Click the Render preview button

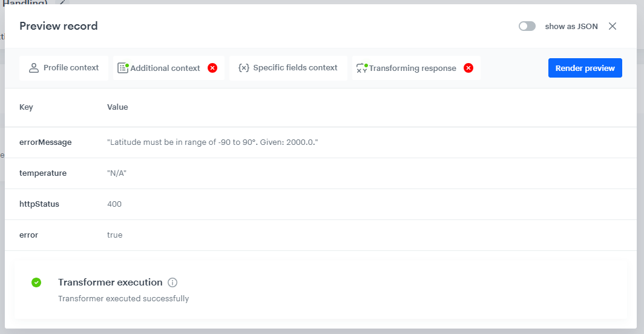[585, 68]
